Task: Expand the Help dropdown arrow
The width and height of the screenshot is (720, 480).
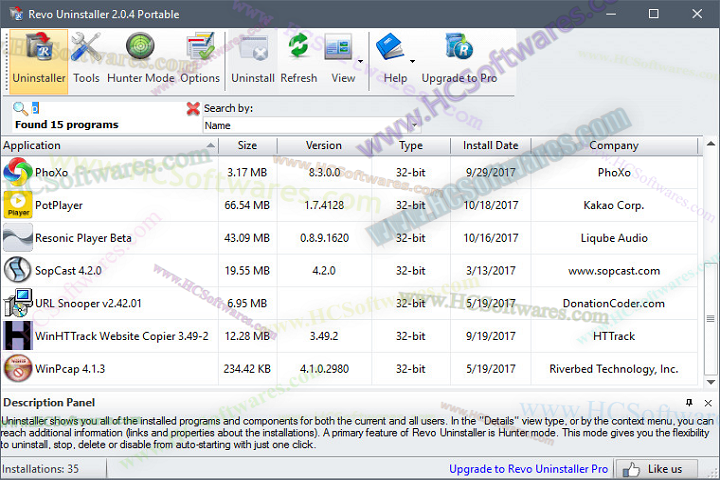Action: pos(412,61)
